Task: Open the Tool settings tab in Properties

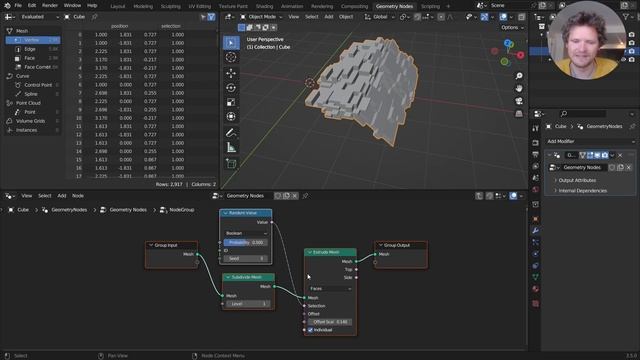Action: click(x=536, y=129)
